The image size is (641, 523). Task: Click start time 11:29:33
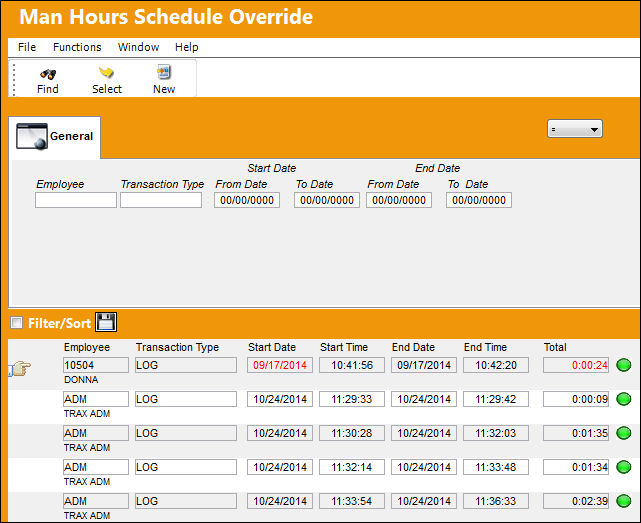[x=352, y=399]
